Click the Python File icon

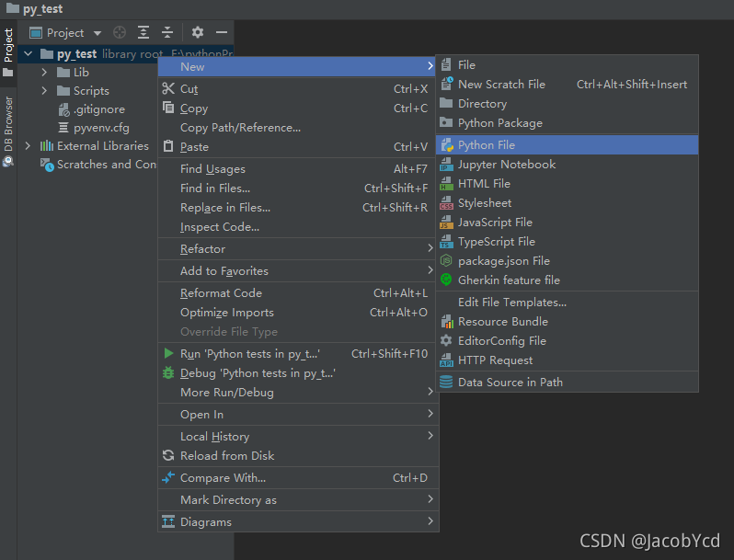pos(447,145)
